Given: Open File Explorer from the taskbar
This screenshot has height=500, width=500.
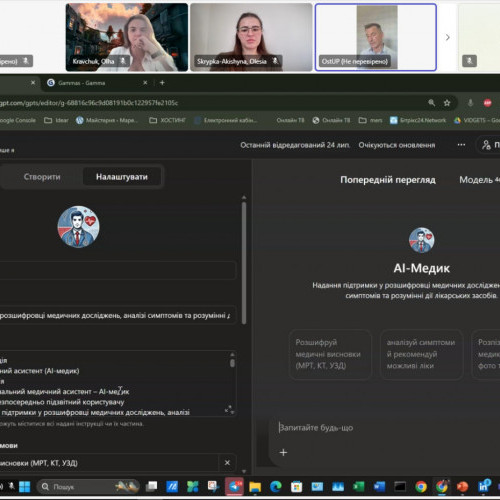Looking at the screenshot, I should (x=255, y=487).
